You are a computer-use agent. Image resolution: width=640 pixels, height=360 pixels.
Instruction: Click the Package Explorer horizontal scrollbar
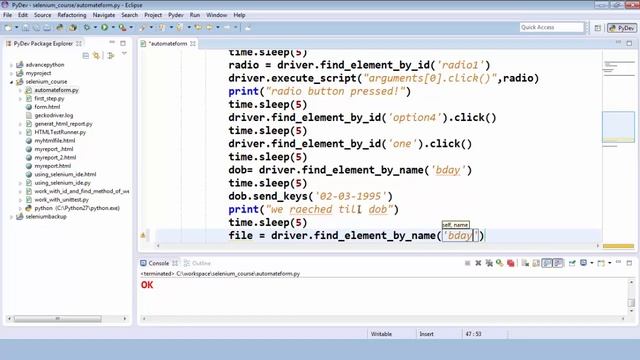[x=58, y=318]
